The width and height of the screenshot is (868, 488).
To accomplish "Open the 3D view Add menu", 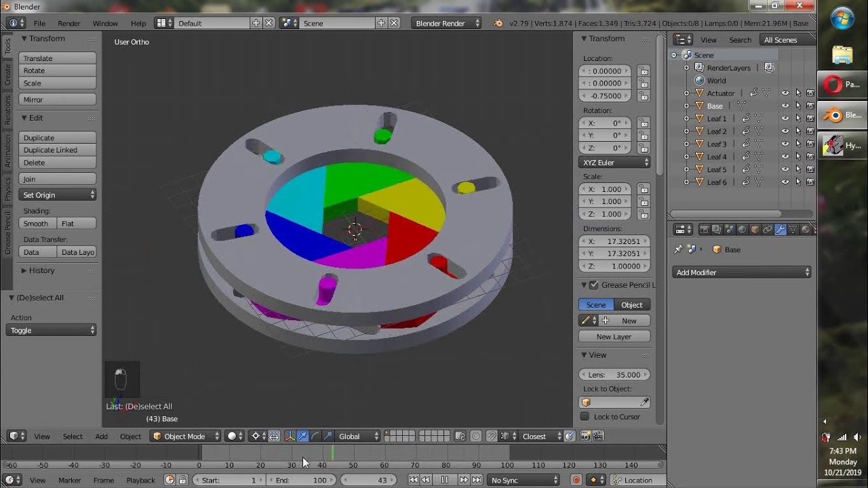I will click(x=101, y=436).
